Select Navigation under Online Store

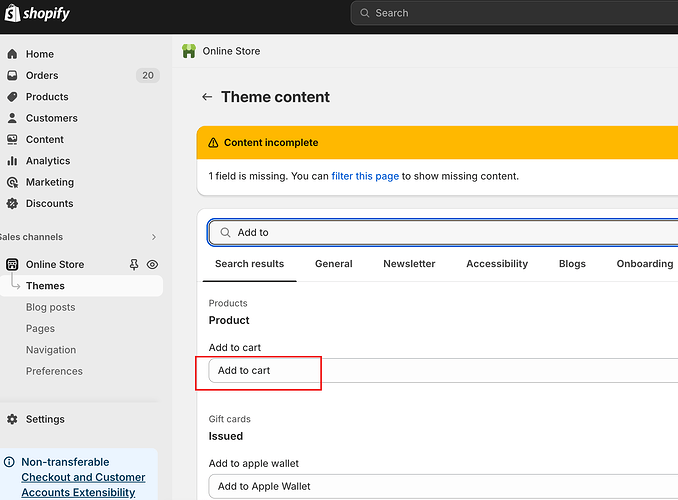(51, 350)
